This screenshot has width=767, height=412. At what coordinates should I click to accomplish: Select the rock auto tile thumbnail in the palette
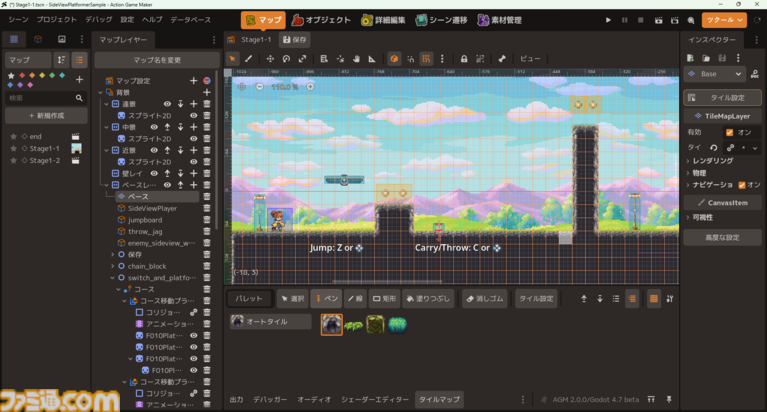332,324
